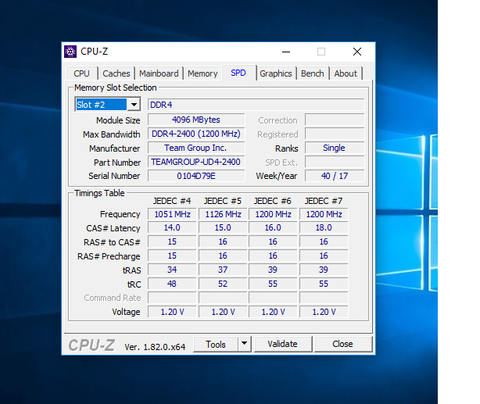Click the tRAS value 37
The image size is (480, 404).
coord(223,270)
